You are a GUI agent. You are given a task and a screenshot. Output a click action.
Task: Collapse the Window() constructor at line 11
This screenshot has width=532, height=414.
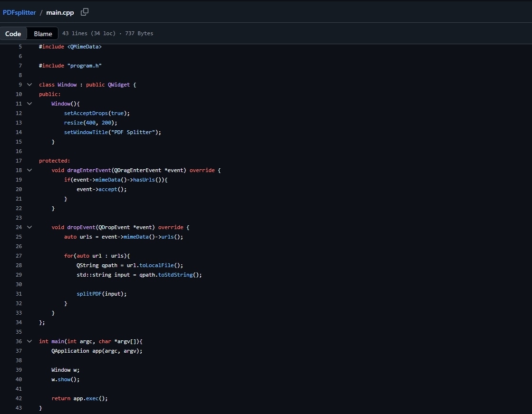pos(29,104)
